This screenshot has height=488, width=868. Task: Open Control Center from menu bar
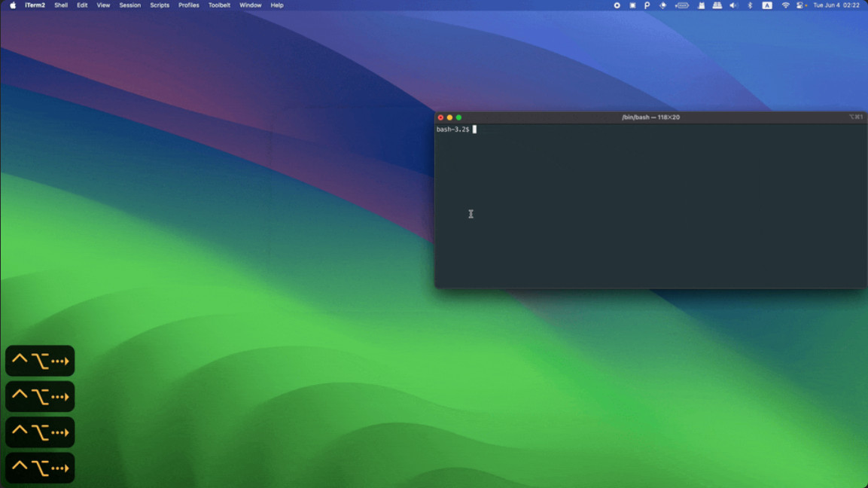pyautogui.click(x=800, y=5)
